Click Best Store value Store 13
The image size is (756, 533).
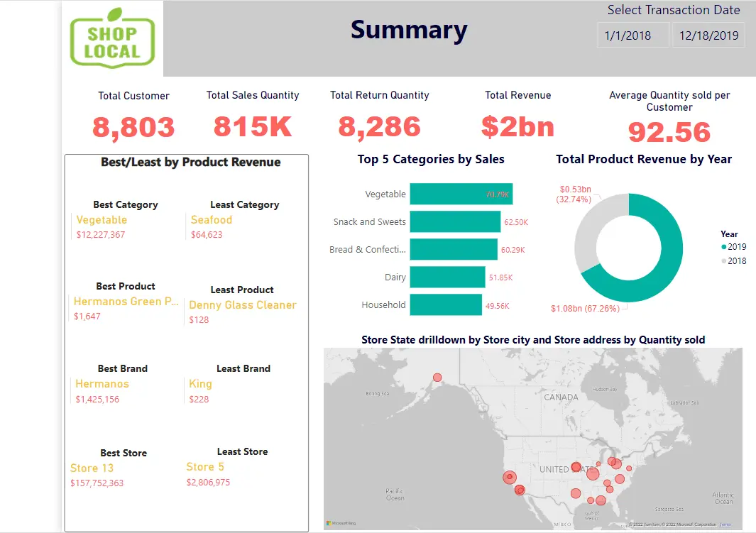click(92, 468)
